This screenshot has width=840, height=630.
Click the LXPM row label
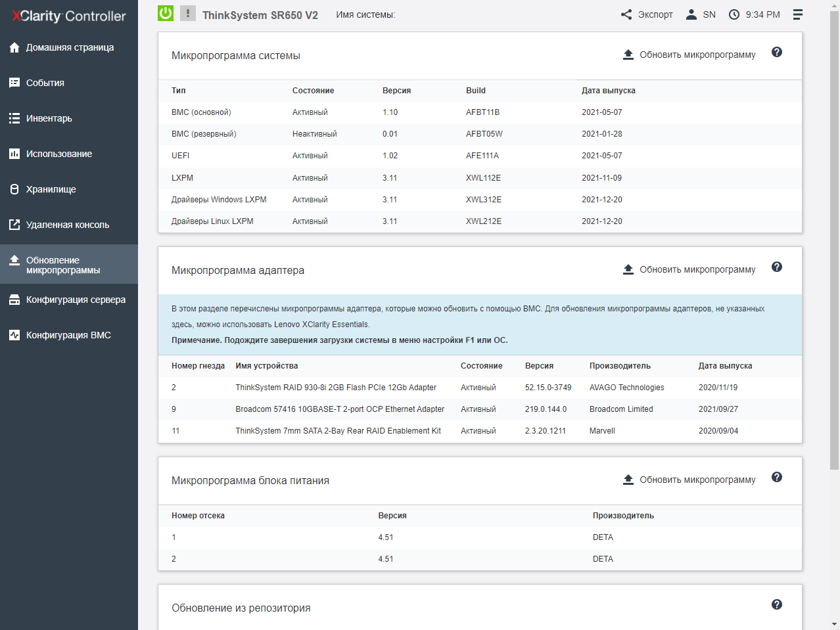coord(183,178)
